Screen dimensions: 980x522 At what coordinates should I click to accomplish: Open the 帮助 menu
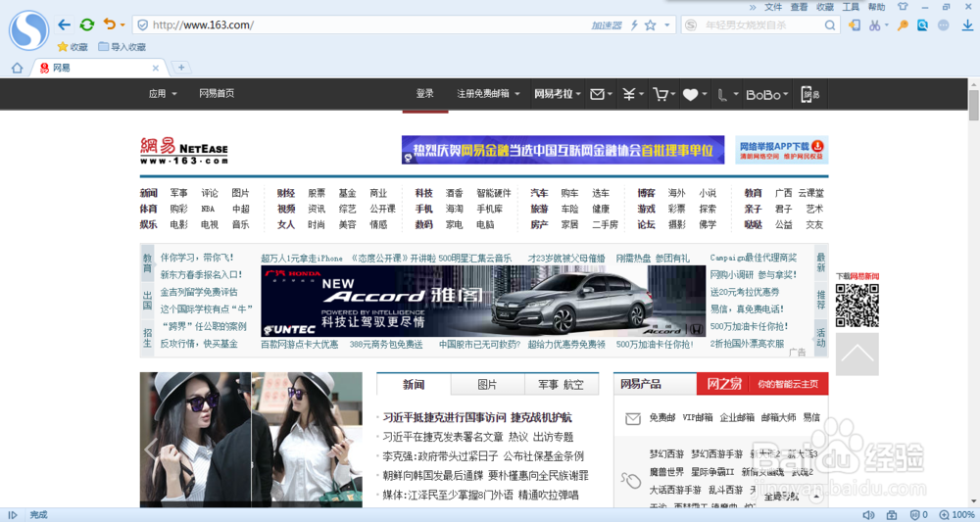876,7
